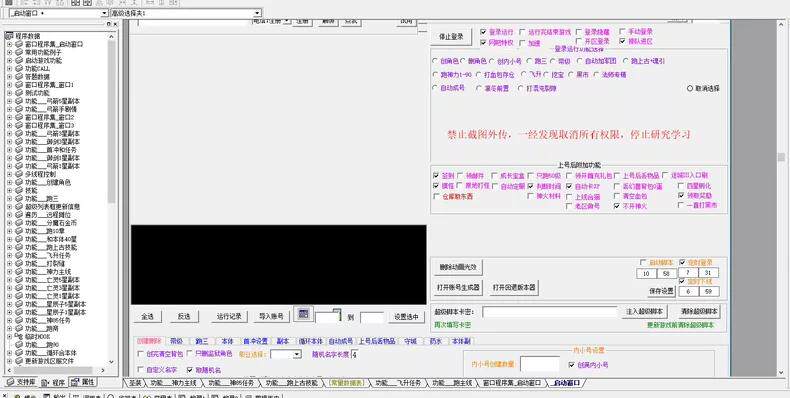Expand the 技能 tree node
The width and height of the screenshot is (790, 398).
coord(9,190)
